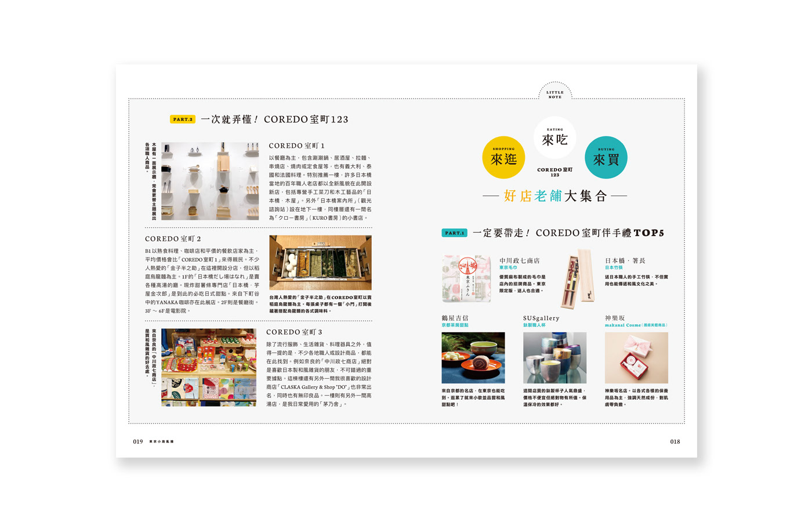This screenshot has height=522, width=812.
Task: Click the 鶴屋吉信 matcha sweets photo
Action: (473, 358)
